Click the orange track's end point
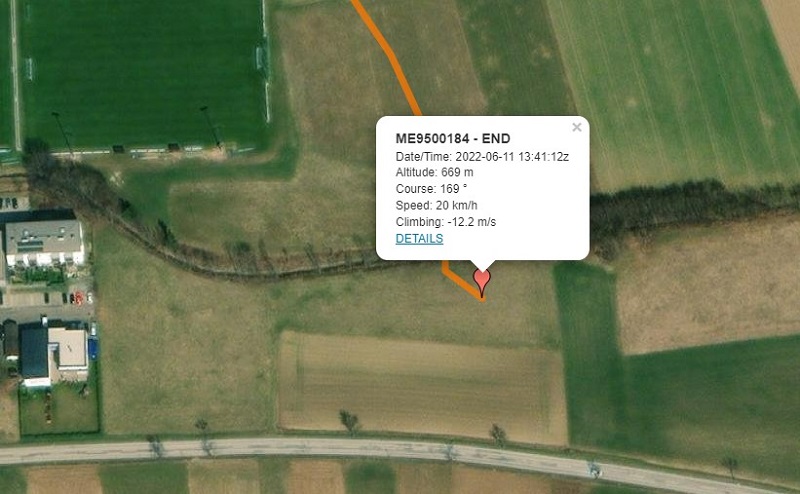This screenshot has height=494, width=800. coord(482,299)
